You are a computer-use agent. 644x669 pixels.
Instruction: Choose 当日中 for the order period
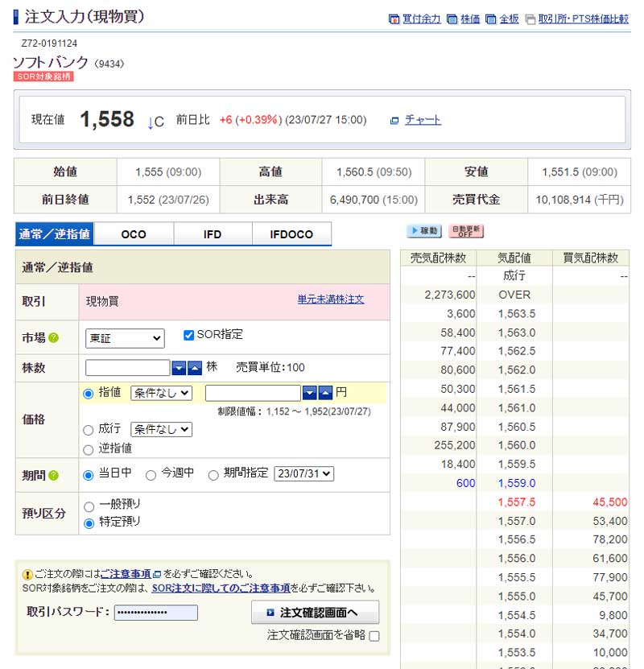pos(89,475)
